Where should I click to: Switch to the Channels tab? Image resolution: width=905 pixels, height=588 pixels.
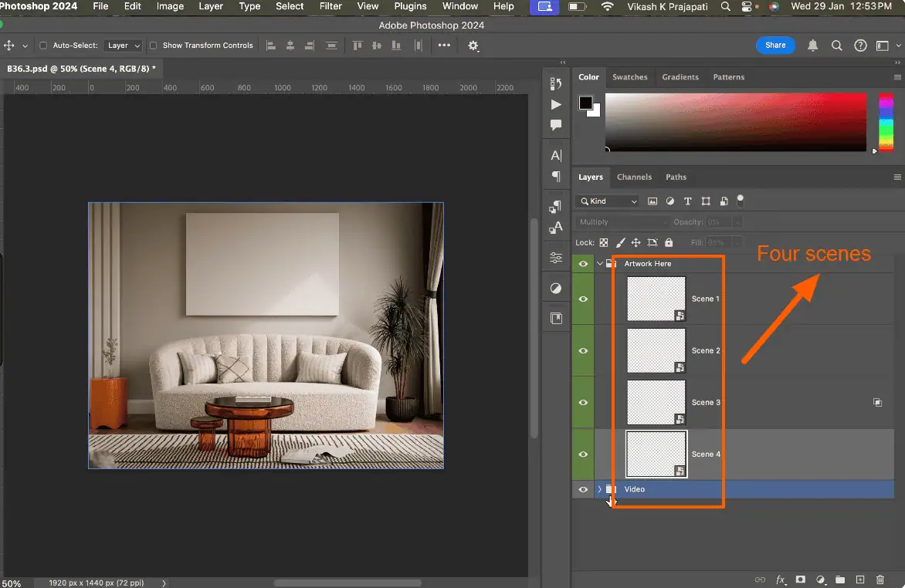[634, 177]
